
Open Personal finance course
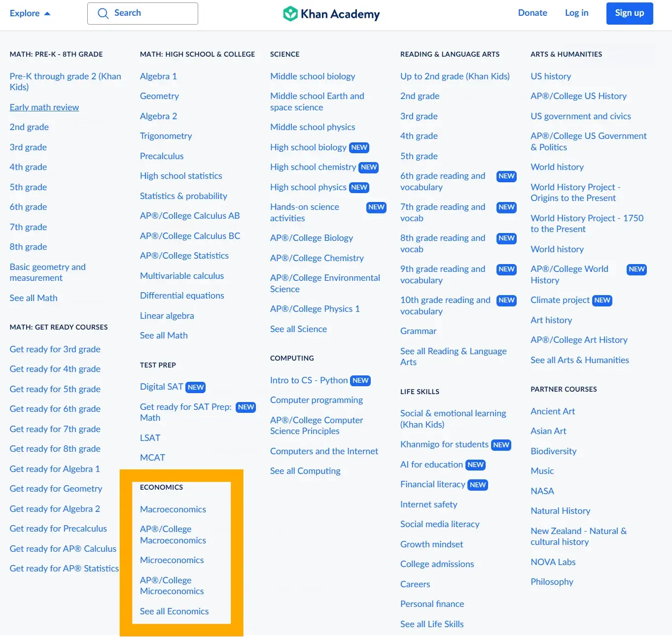[432, 604]
